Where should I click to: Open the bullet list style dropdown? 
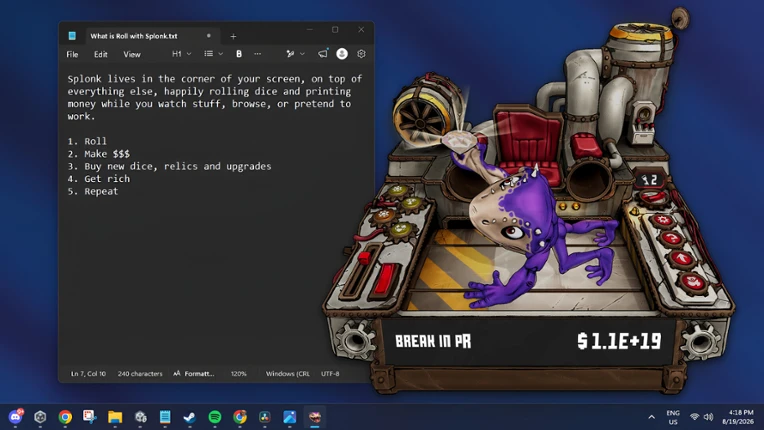click(x=213, y=54)
